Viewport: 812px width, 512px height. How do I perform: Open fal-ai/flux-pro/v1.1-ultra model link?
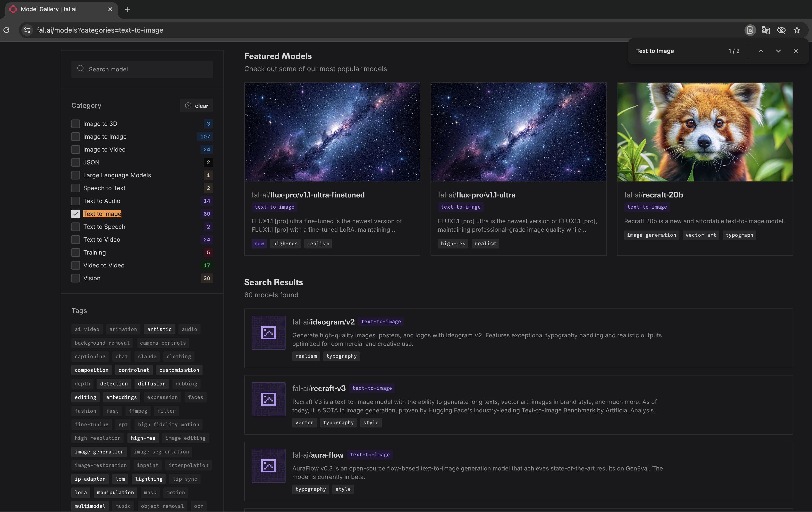476,195
